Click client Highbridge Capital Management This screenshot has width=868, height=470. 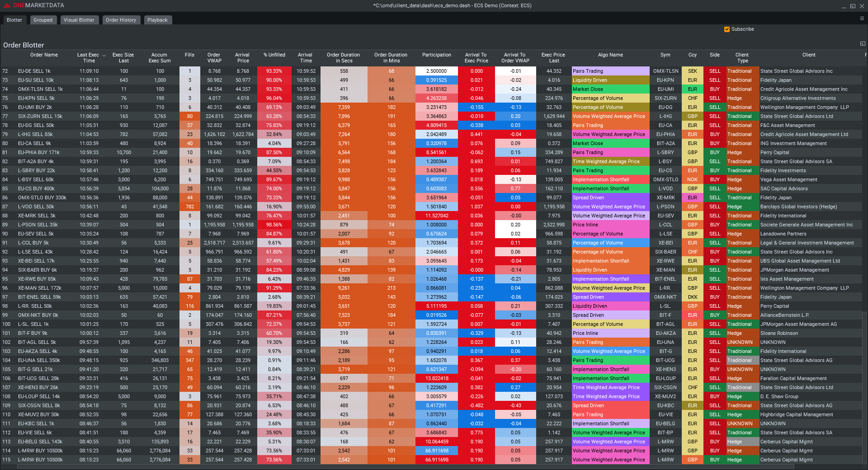tap(797, 415)
